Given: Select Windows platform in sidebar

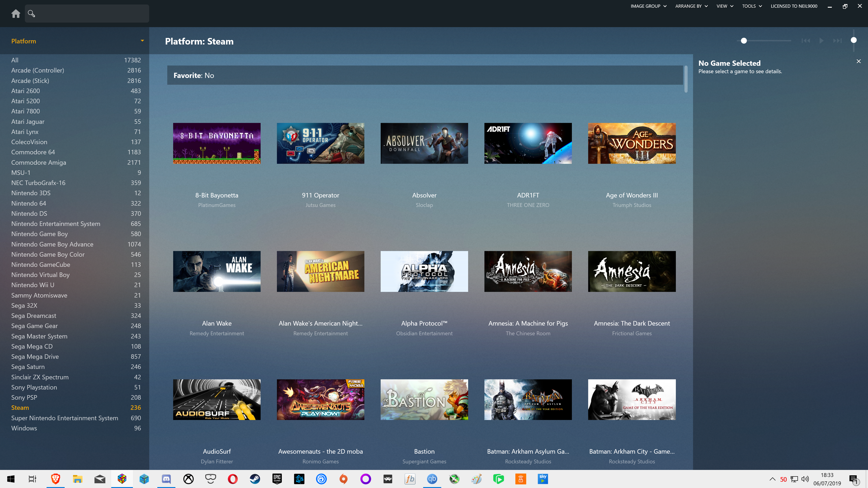Looking at the screenshot, I should (x=76, y=428).
